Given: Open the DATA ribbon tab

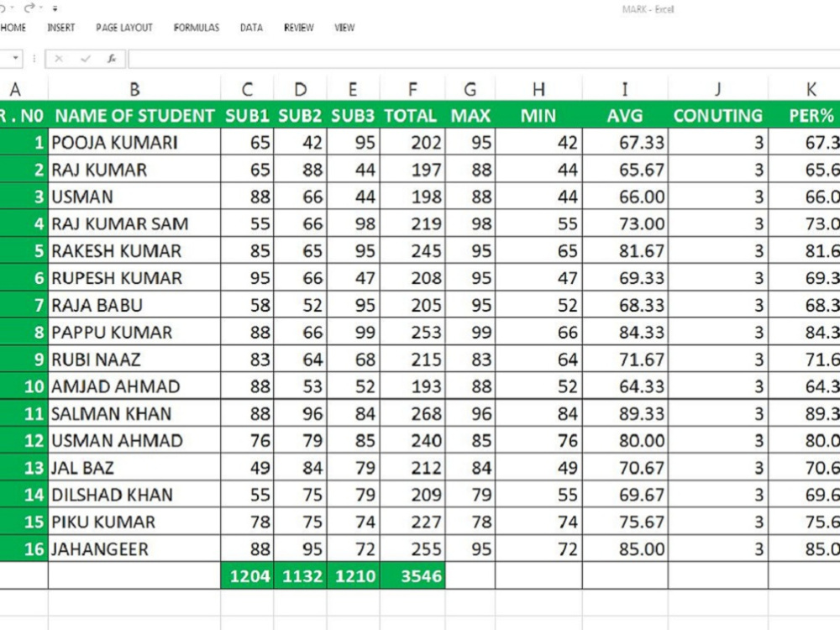Looking at the screenshot, I should tap(251, 28).
